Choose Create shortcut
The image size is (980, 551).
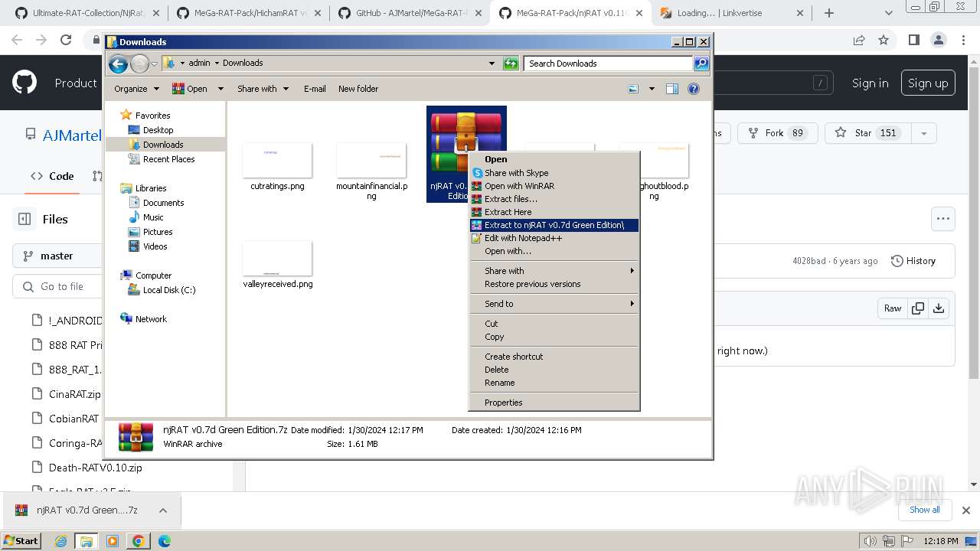[x=554, y=357]
